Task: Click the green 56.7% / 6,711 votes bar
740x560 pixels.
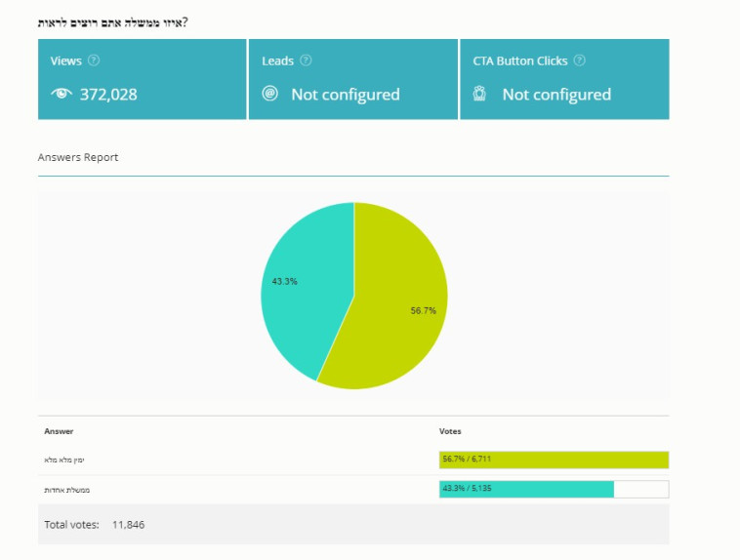Action: coord(554,460)
